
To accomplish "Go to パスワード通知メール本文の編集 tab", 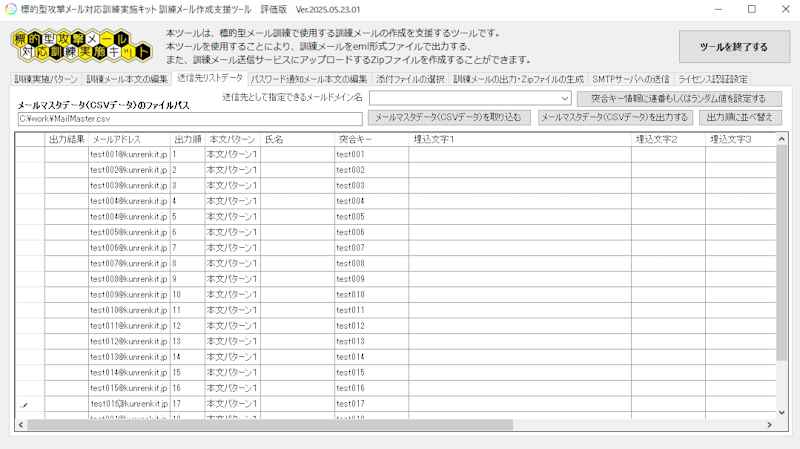I will click(309, 79).
